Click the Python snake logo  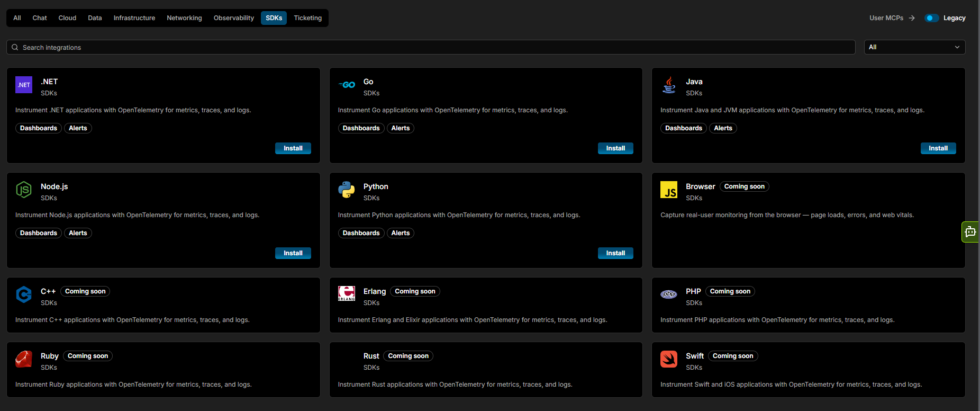click(347, 190)
